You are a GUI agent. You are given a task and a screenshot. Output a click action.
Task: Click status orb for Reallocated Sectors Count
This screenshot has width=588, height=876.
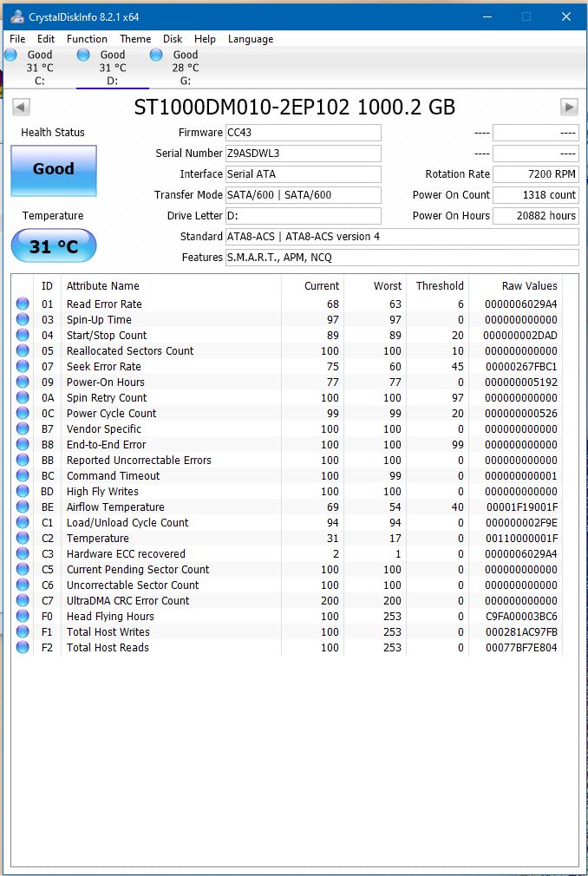pos(23,351)
